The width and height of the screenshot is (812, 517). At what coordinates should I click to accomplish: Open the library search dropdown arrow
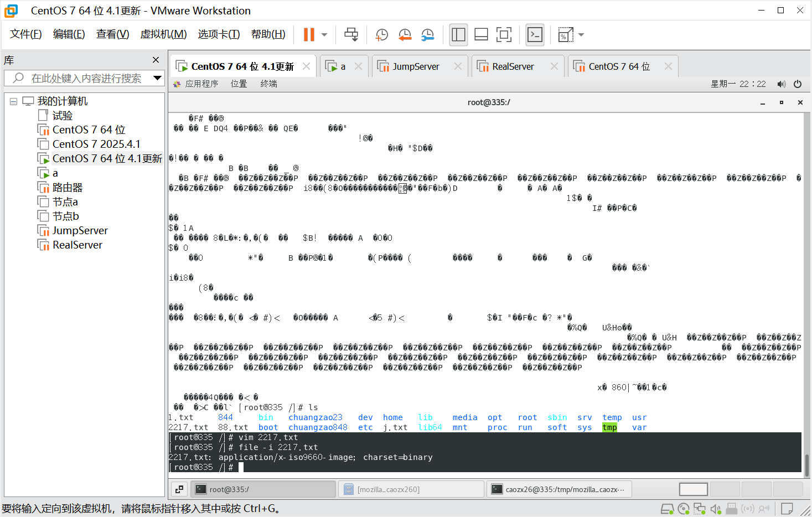158,78
